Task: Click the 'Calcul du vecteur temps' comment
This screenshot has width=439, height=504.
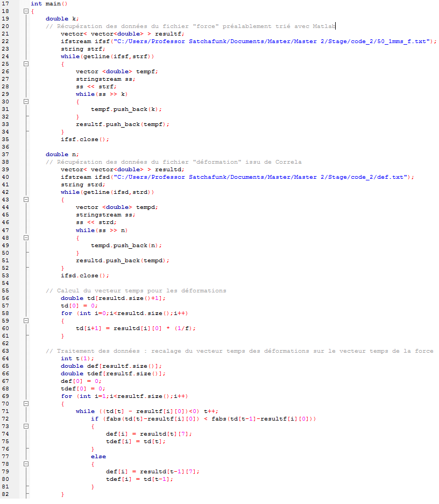Action: [136, 291]
